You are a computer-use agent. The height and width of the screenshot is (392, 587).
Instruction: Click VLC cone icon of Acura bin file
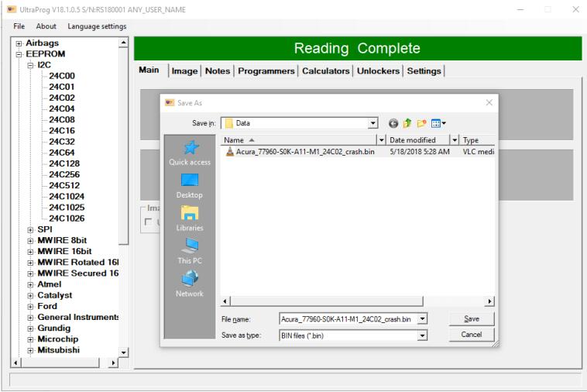pos(229,152)
